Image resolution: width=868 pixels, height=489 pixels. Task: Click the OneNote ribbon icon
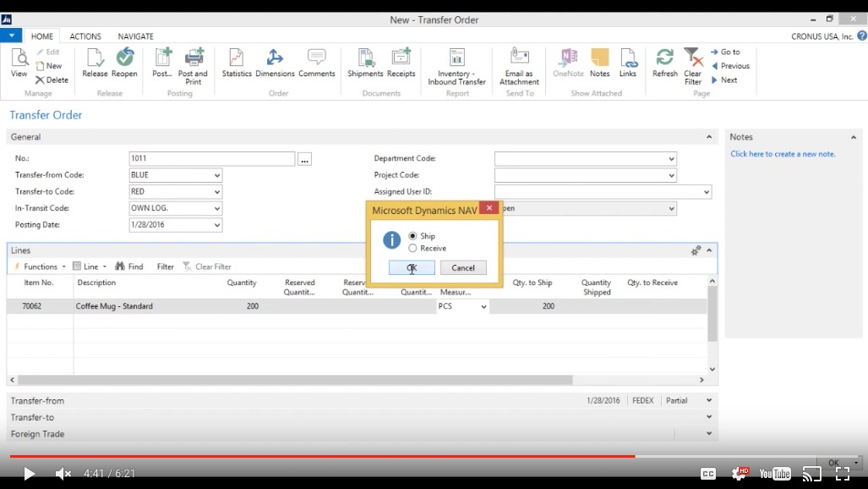click(x=569, y=63)
